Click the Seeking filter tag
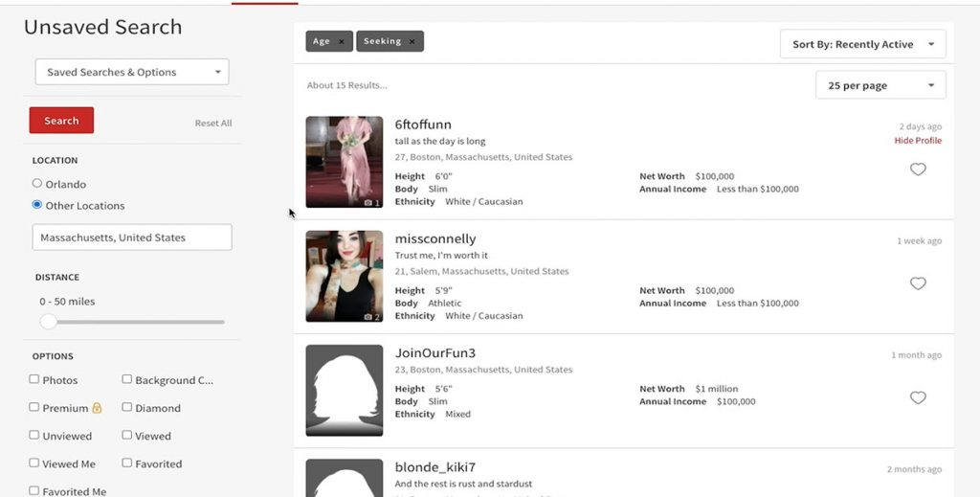 tap(390, 41)
